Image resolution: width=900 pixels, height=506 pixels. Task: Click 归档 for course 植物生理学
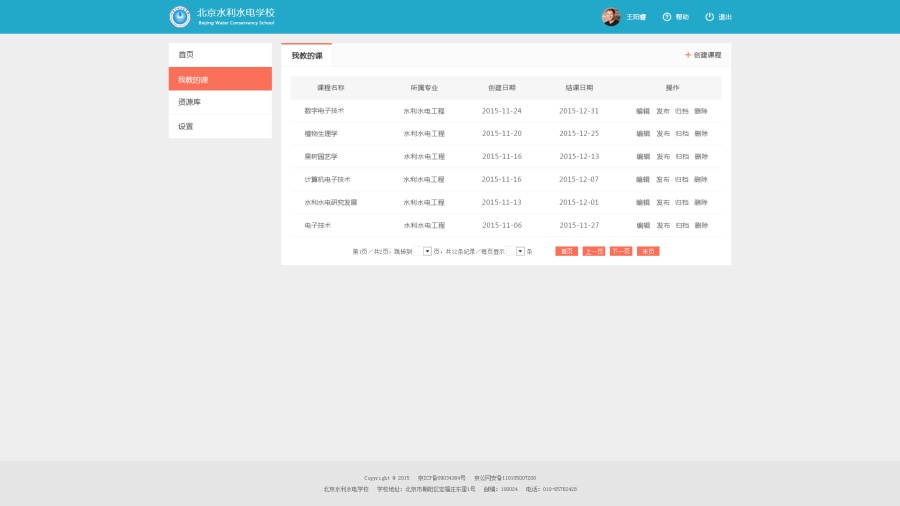(x=682, y=133)
